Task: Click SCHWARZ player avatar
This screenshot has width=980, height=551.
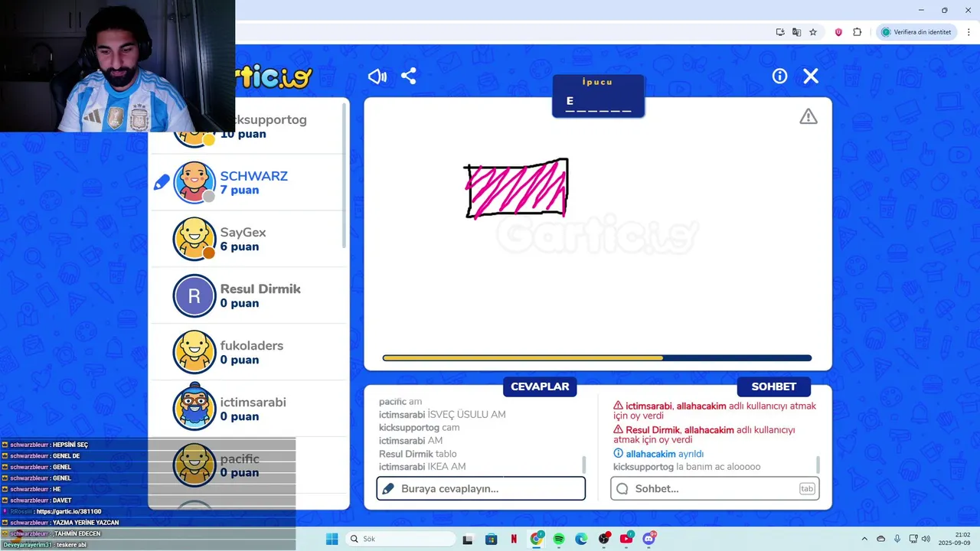Action: (x=194, y=182)
